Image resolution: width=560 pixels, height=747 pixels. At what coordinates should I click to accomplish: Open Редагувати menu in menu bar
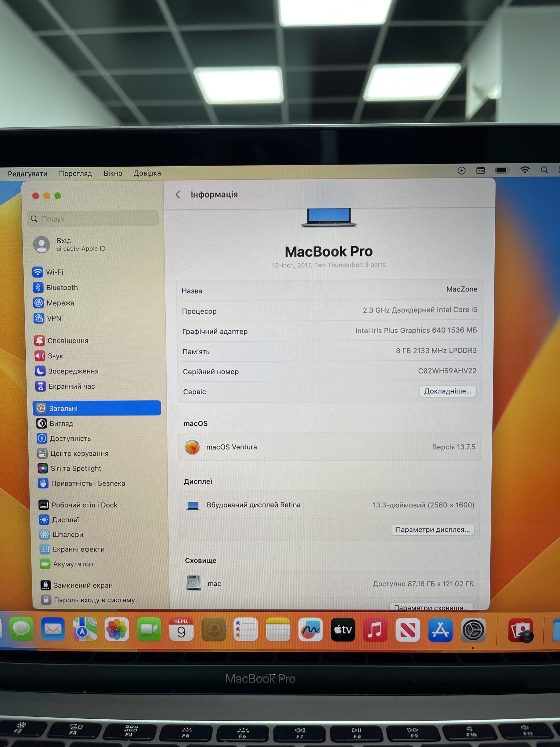pyautogui.click(x=27, y=174)
